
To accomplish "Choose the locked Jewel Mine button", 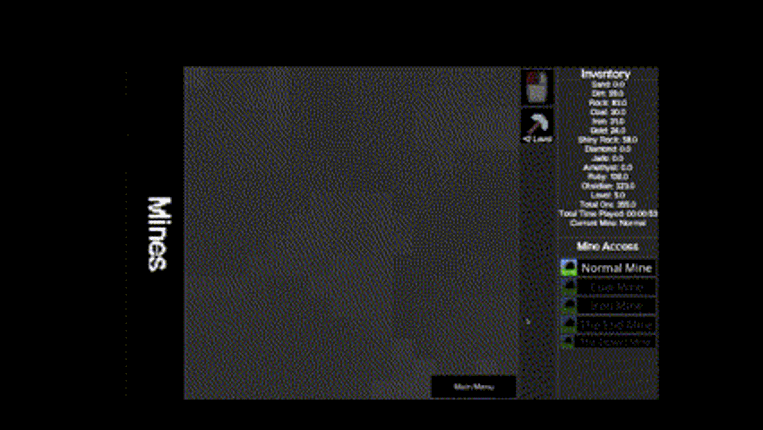I will (615, 342).
